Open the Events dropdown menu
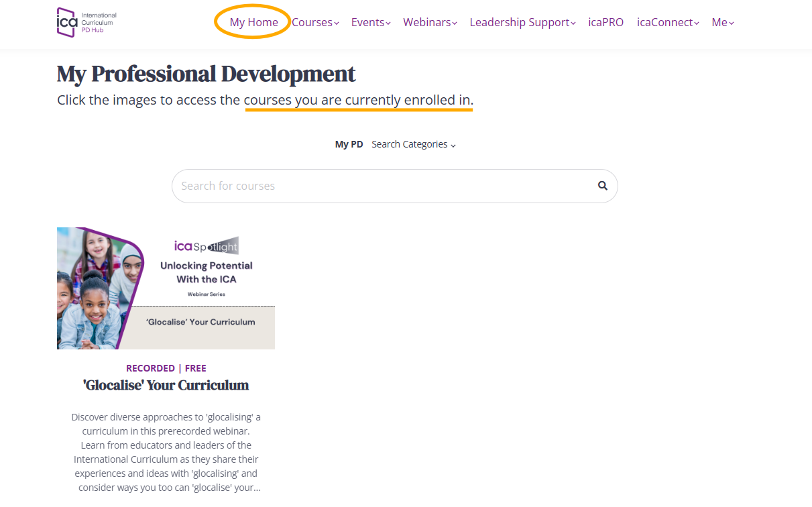Screen dimensions: 812x507 click(x=370, y=22)
